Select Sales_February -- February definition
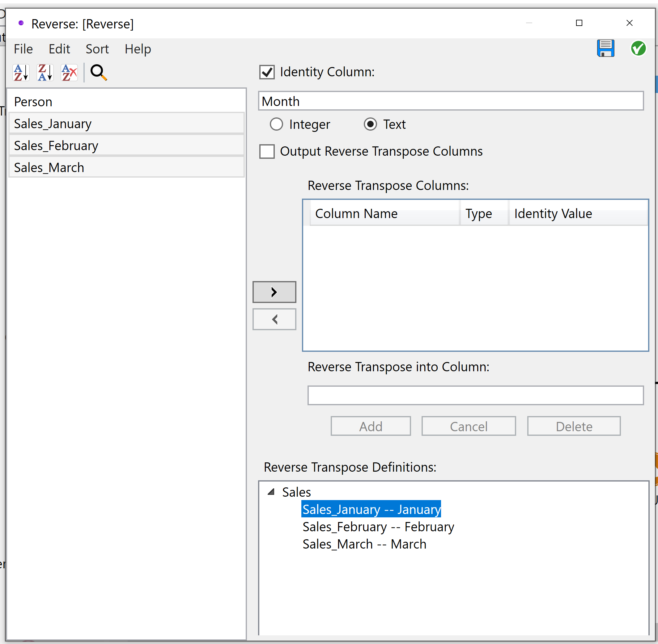Image resolution: width=658 pixels, height=644 pixels. coord(378,527)
